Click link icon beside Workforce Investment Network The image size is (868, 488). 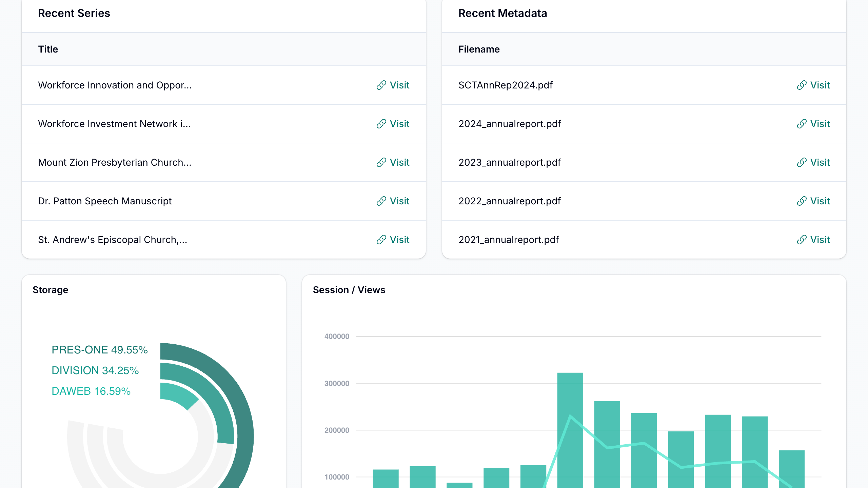[x=381, y=124]
